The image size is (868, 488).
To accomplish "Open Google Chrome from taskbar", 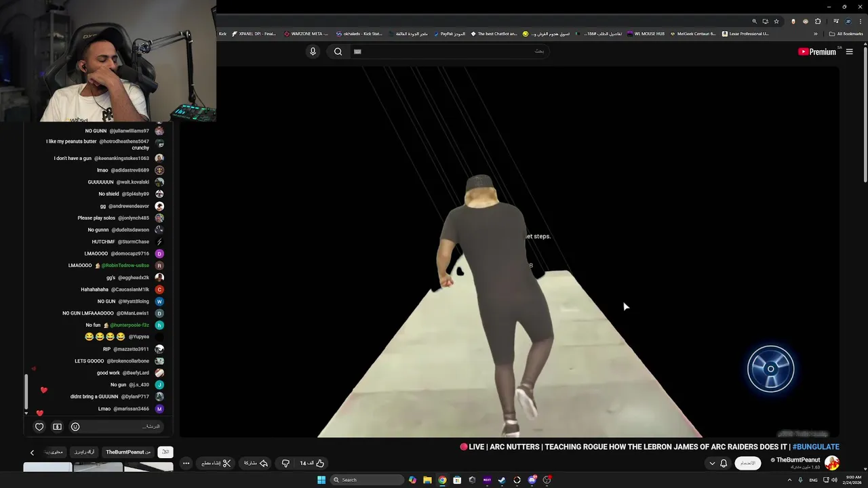I will [442, 480].
